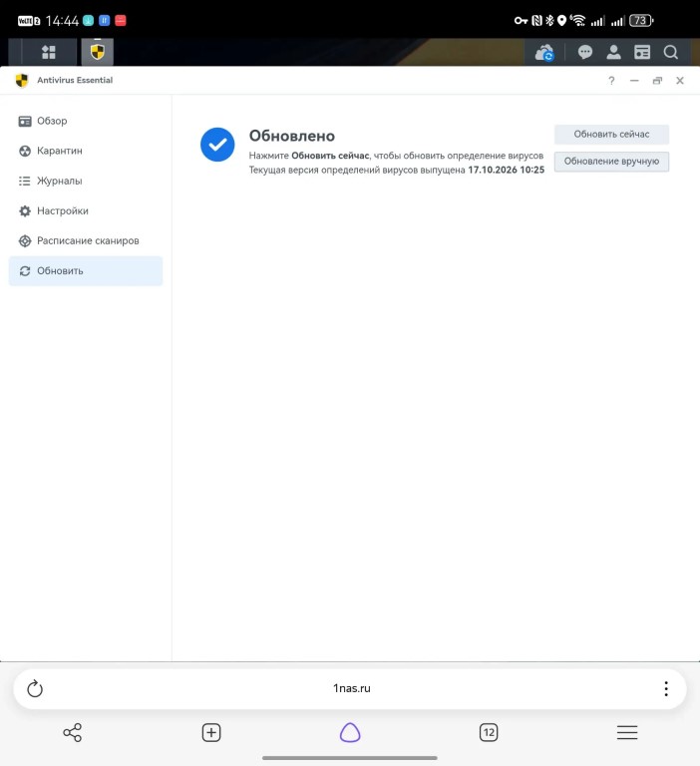Click the 17.10.2026 10:25 release date text
This screenshot has width=700, height=766.
point(507,170)
